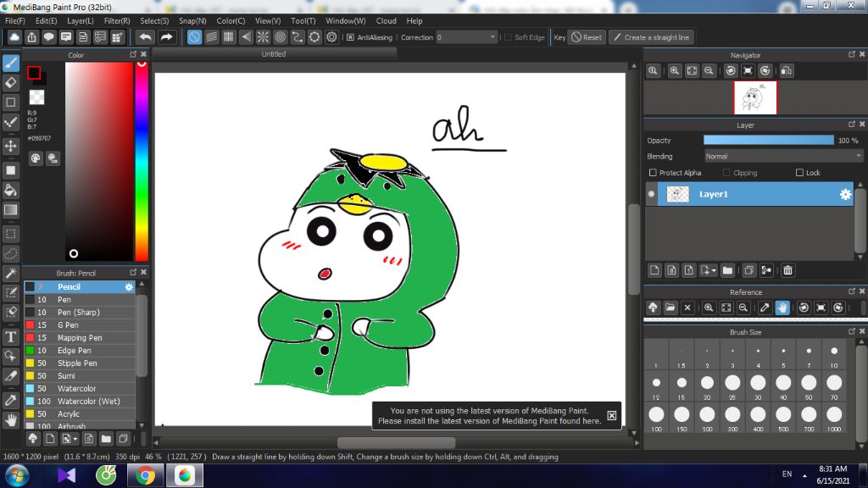868x488 pixels.
Task: Click the Redo arrow in toolbar
Action: pyautogui.click(x=166, y=37)
